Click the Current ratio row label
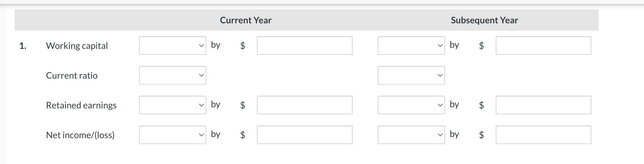644x164 pixels. (x=72, y=75)
